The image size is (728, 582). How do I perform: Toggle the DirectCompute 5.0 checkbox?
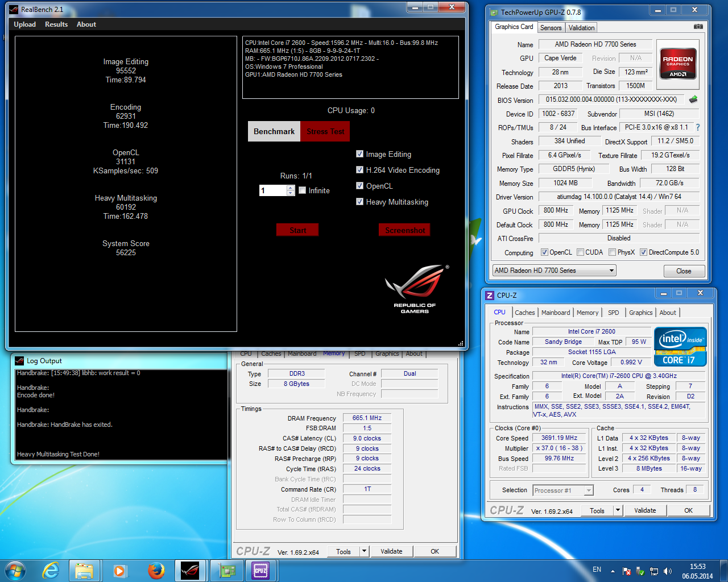coord(643,252)
